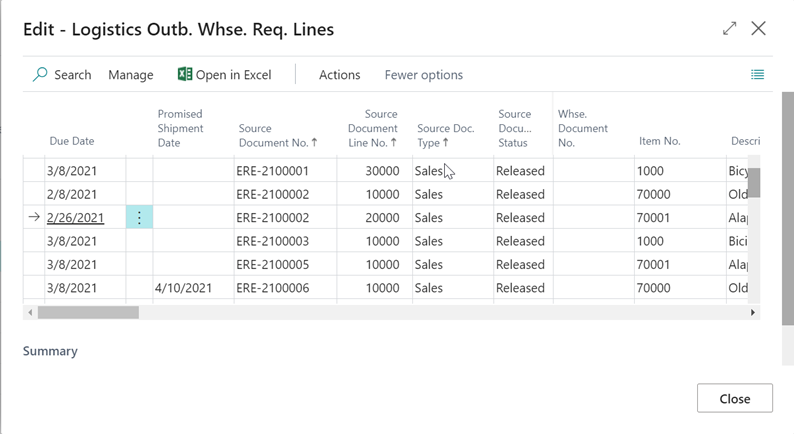This screenshot has height=434, width=794.
Task: Click the horizontal scrollbar right arrow
Action: coord(753,313)
